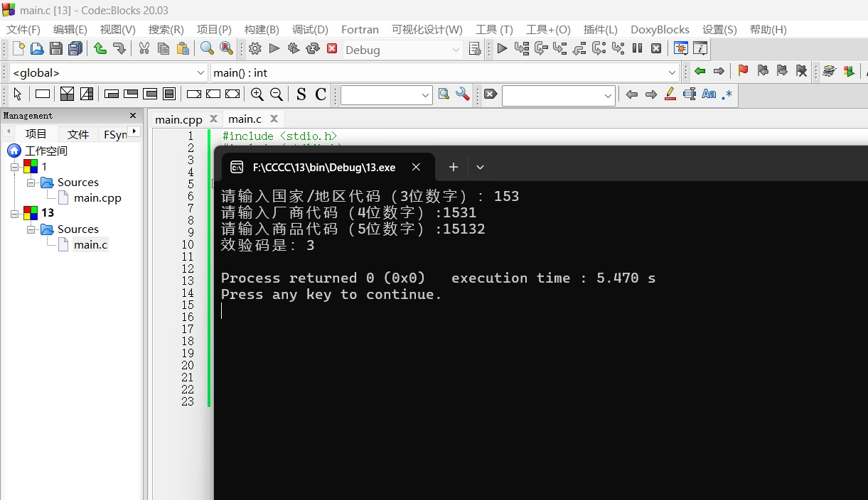Open Find with the magnifier icon
Screen dimensions: 868x500
pyautogui.click(x=207, y=48)
